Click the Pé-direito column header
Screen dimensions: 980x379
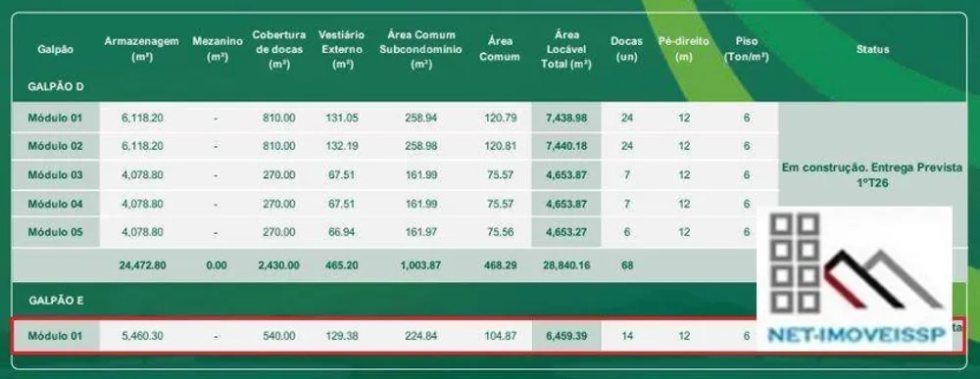[684, 49]
